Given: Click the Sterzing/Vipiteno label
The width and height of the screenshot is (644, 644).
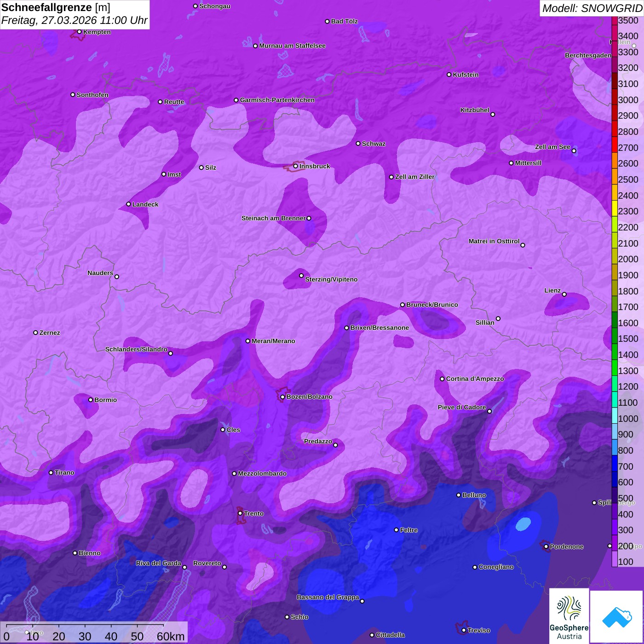Looking at the screenshot, I should [331, 279].
